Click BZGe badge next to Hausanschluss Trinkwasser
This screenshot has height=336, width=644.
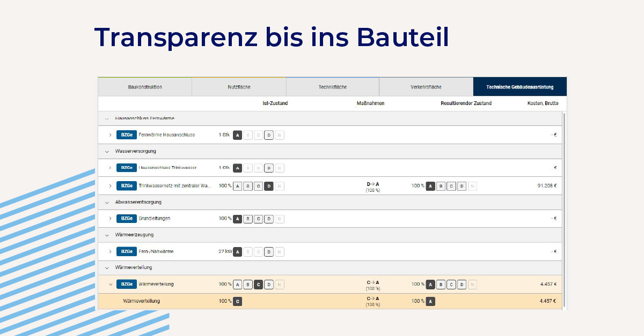(127, 168)
